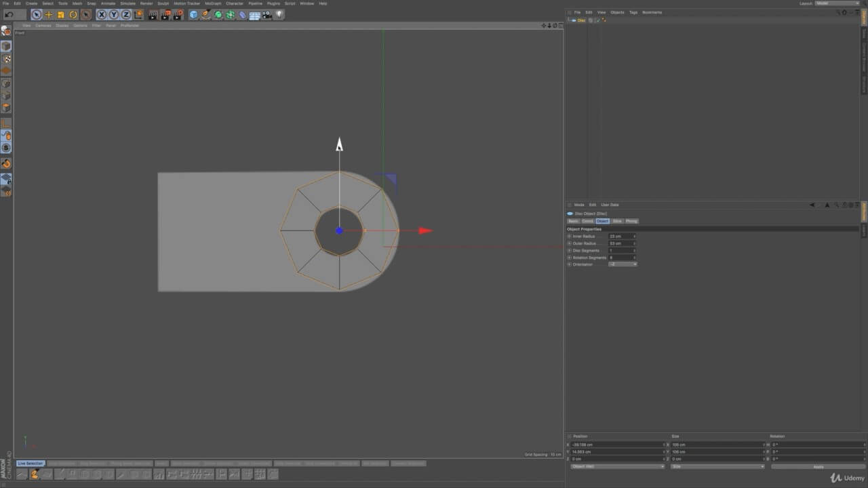This screenshot has height=488, width=868.
Task: Open the Object (Rel) coordinate dropdown
Action: click(x=617, y=466)
